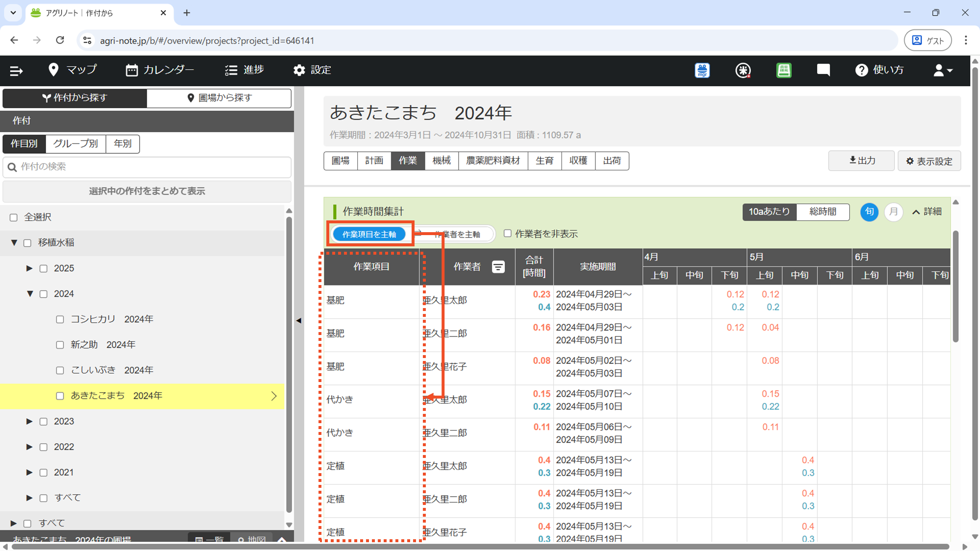View site information icon in address bar
This screenshot has width=980, height=551.
(x=87, y=40)
